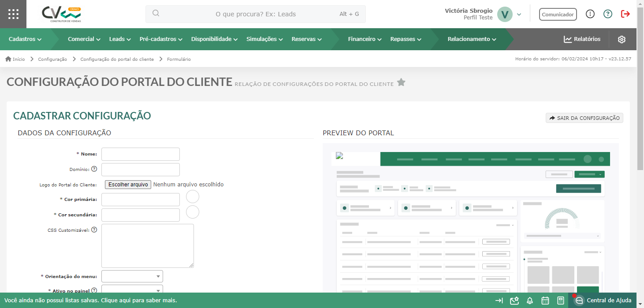The height and width of the screenshot is (308, 644).
Task: Open the notifications bell
Action: click(530, 301)
